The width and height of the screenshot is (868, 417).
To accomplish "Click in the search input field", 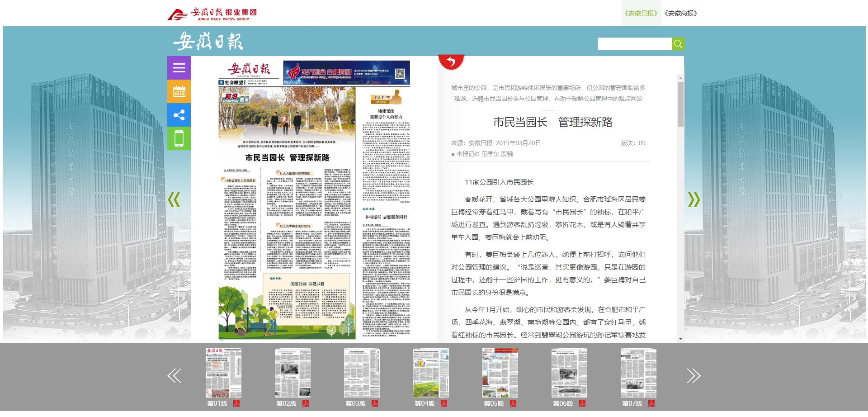I will click(x=634, y=44).
